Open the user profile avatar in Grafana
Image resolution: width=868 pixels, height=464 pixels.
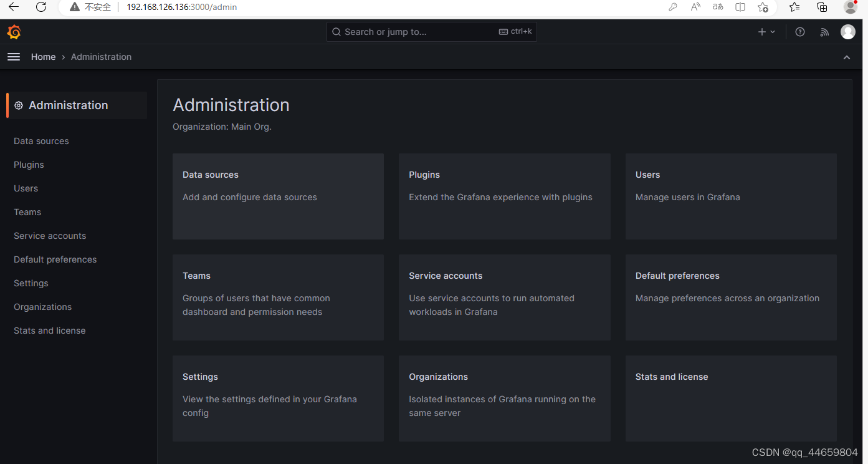pyautogui.click(x=848, y=32)
